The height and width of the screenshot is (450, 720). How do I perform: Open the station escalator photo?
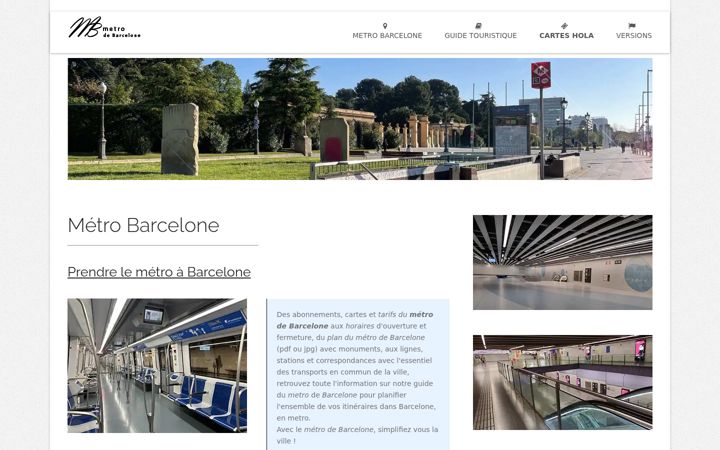coord(562,382)
